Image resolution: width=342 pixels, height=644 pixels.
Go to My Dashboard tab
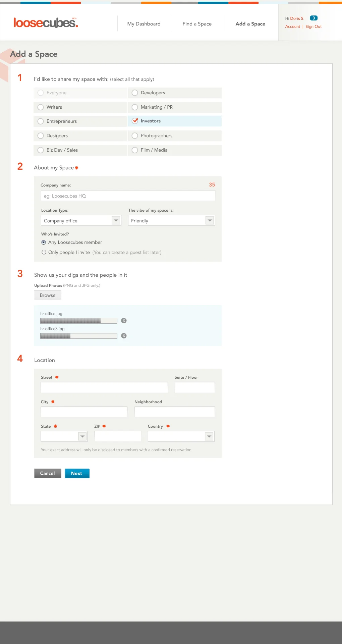coord(144,24)
